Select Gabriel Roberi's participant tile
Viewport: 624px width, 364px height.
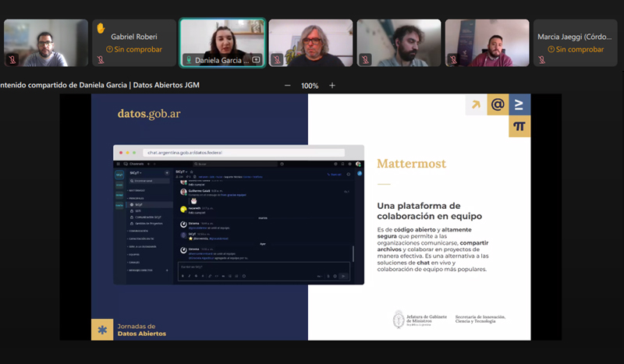tap(134, 43)
